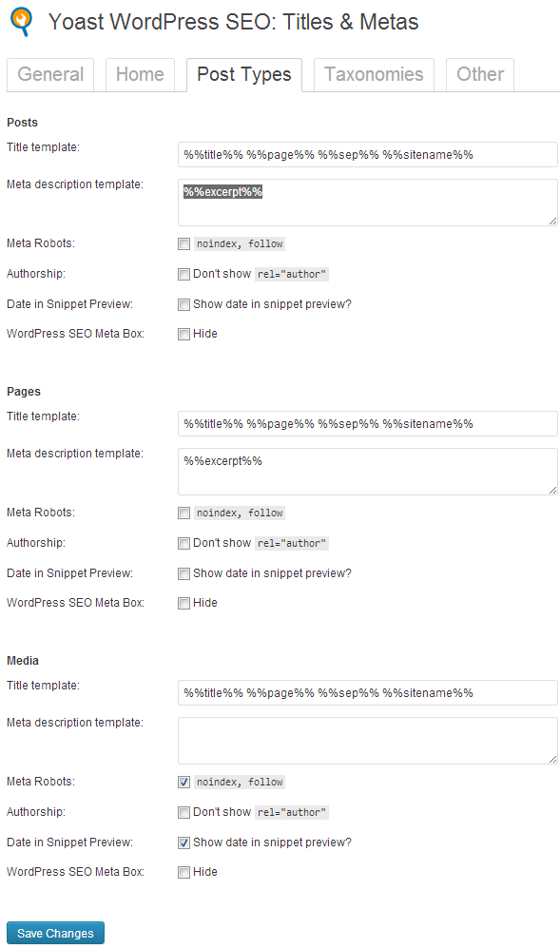Go to the Taxonomies tab
The height and width of the screenshot is (949, 560).
(x=374, y=74)
